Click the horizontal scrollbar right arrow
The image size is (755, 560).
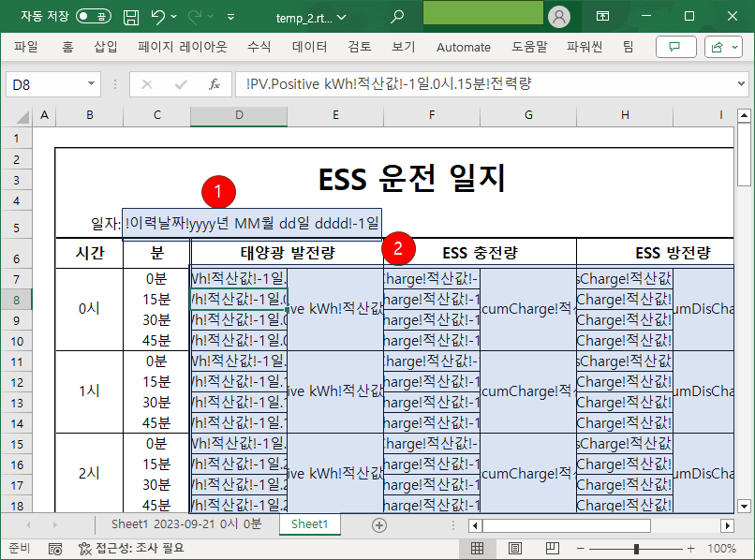click(727, 525)
